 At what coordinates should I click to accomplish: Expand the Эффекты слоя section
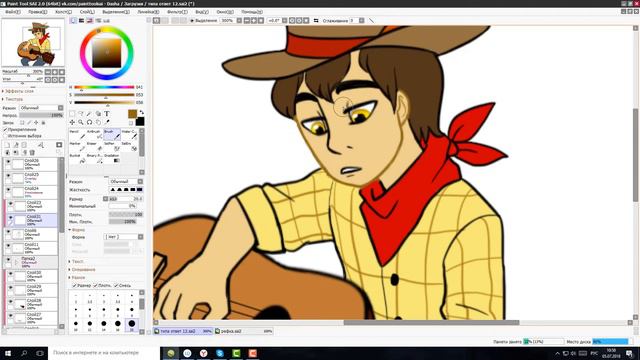pyautogui.click(x=19, y=91)
